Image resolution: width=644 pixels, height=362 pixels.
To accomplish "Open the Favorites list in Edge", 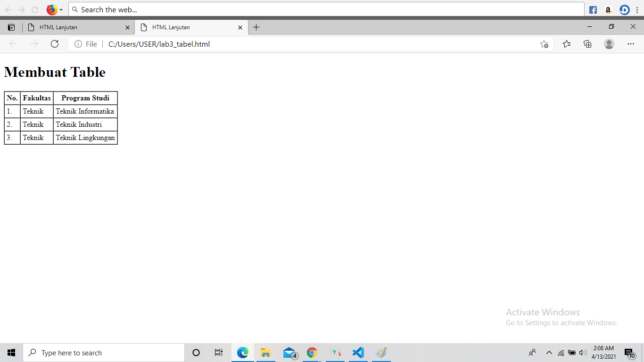I will pos(566,43).
